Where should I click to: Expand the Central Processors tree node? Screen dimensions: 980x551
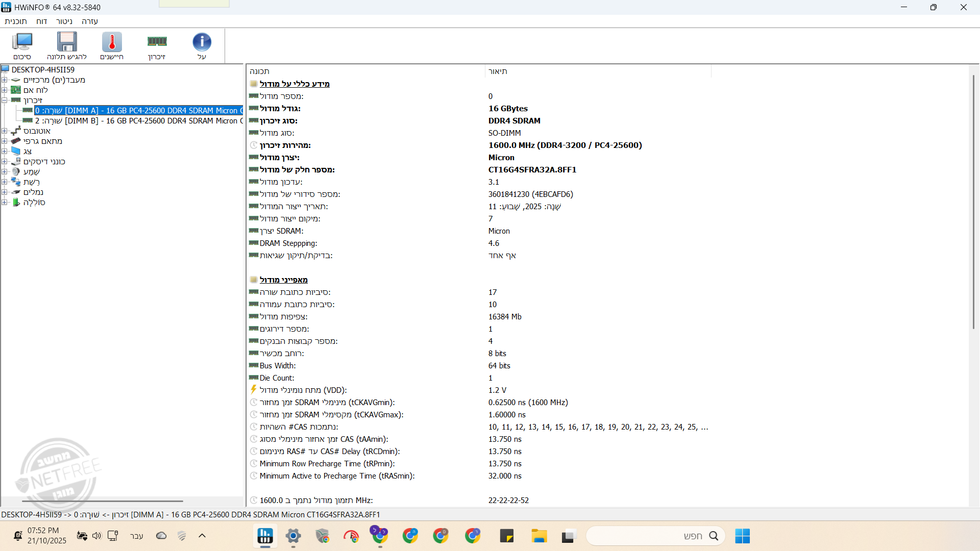5,80
